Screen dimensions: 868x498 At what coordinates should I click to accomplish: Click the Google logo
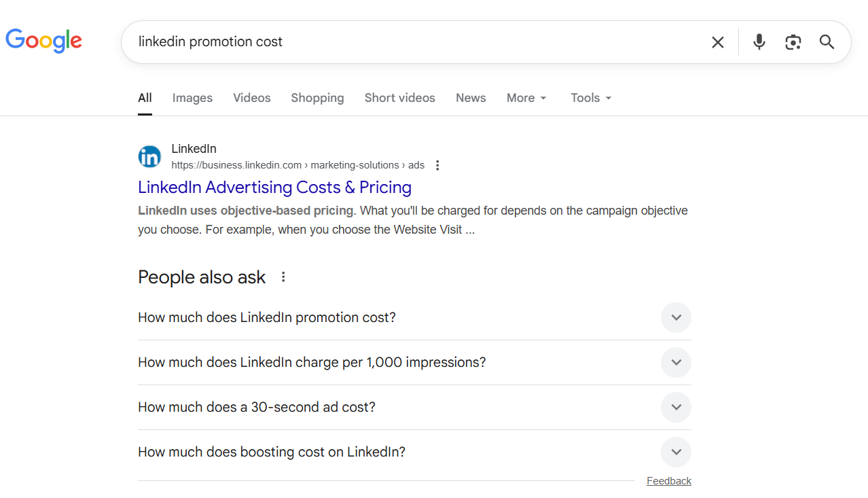[x=43, y=41]
